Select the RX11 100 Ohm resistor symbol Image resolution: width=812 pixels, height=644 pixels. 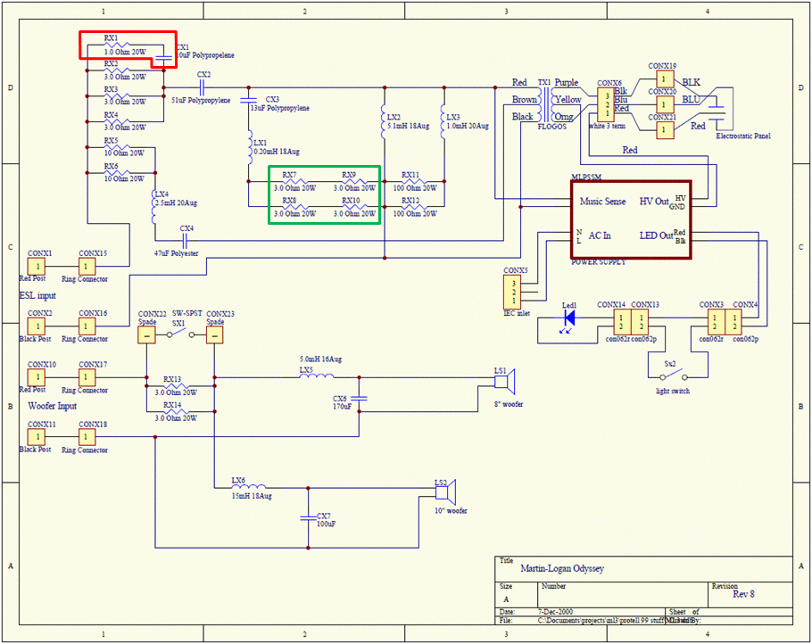click(x=415, y=181)
